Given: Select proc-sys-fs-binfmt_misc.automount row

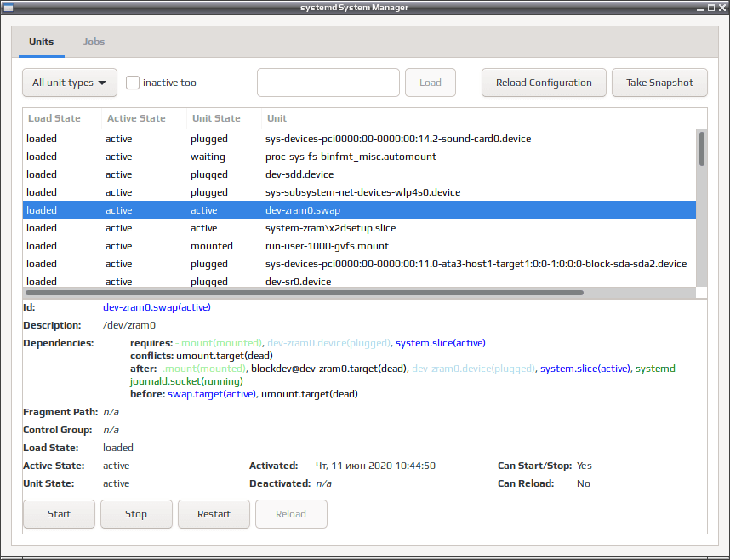Looking at the screenshot, I should (359, 157).
